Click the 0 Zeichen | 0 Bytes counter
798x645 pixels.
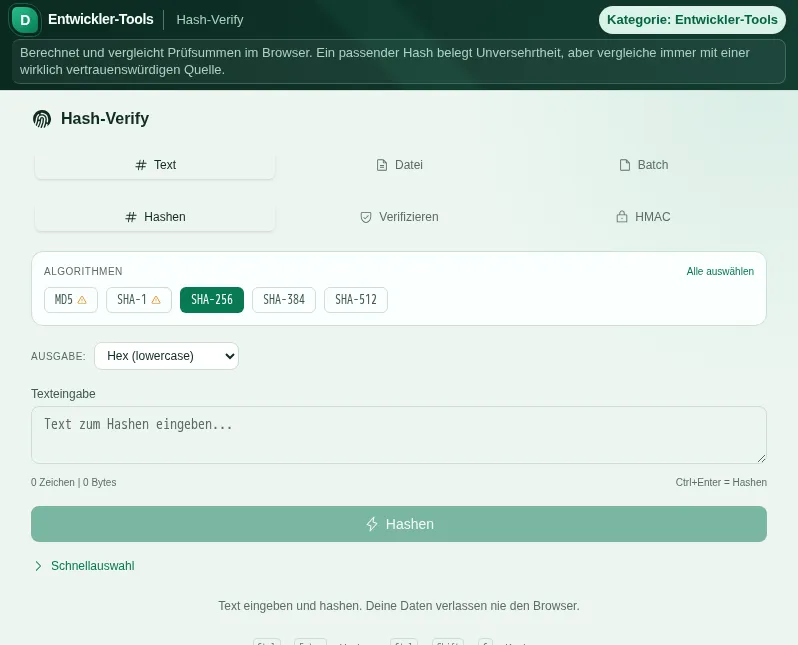point(74,482)
